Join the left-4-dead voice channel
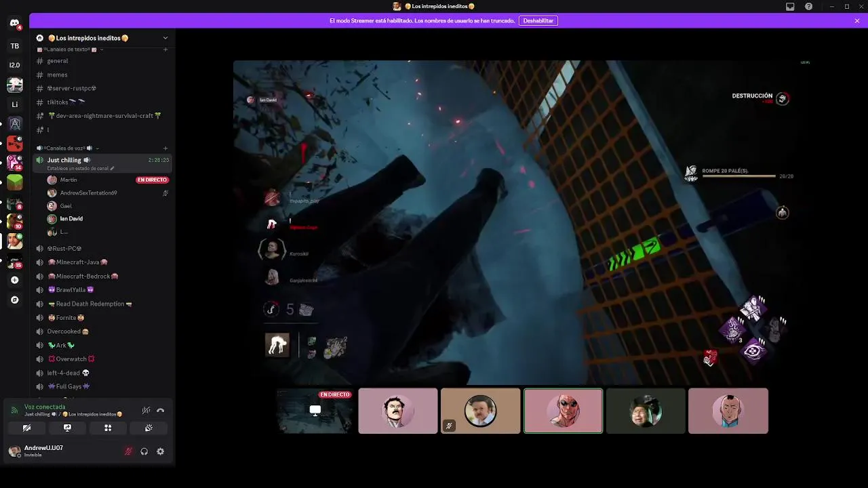 [x=102, y=373]
